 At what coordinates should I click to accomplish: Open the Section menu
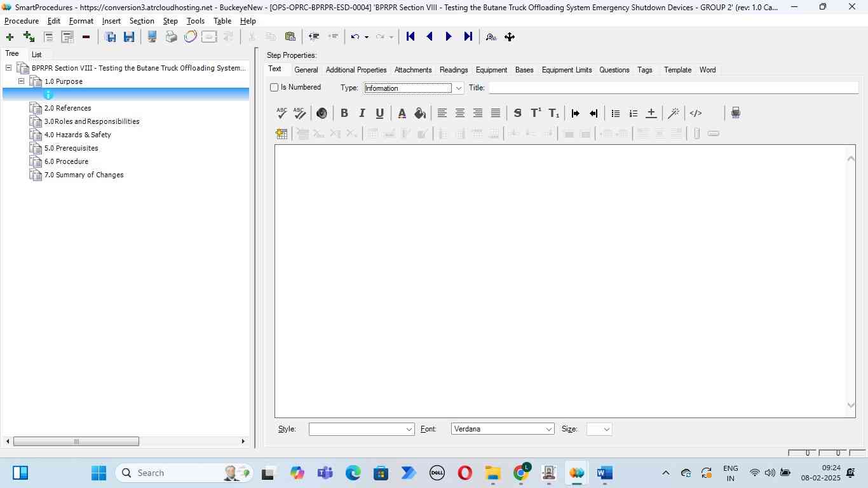click(142, 21)
